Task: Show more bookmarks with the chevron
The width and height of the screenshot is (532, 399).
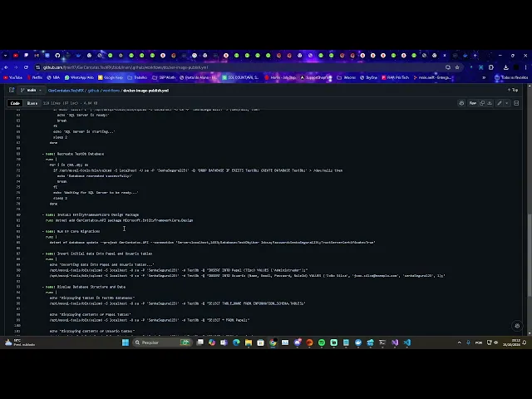Action: pyautogui.click(x=484, y=77)
